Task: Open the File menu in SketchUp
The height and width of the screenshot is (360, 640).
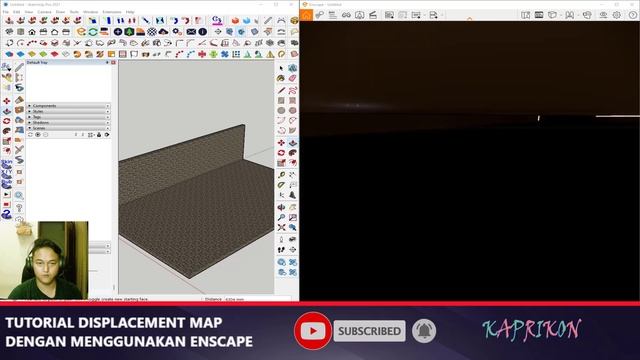Action: (6, 12)
